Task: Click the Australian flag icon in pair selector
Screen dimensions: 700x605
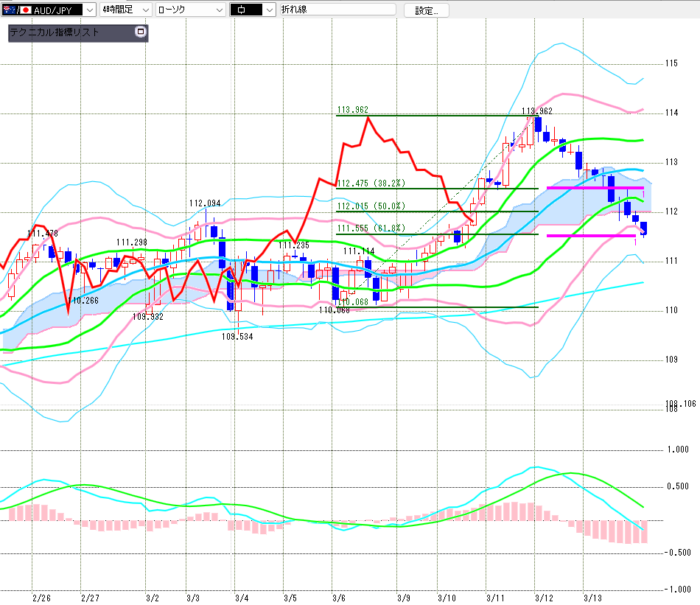Action: pyautogui.click(x=8, y=10)
